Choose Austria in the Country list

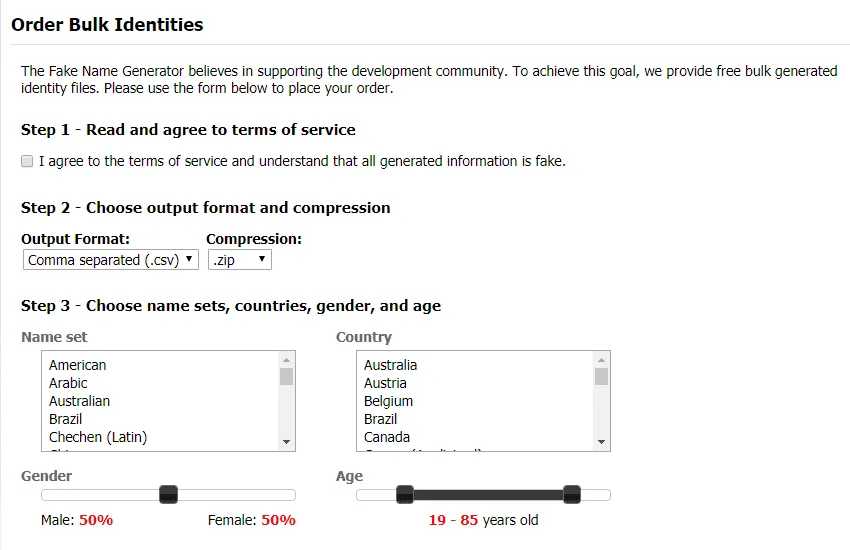click(x=385, y=383)
